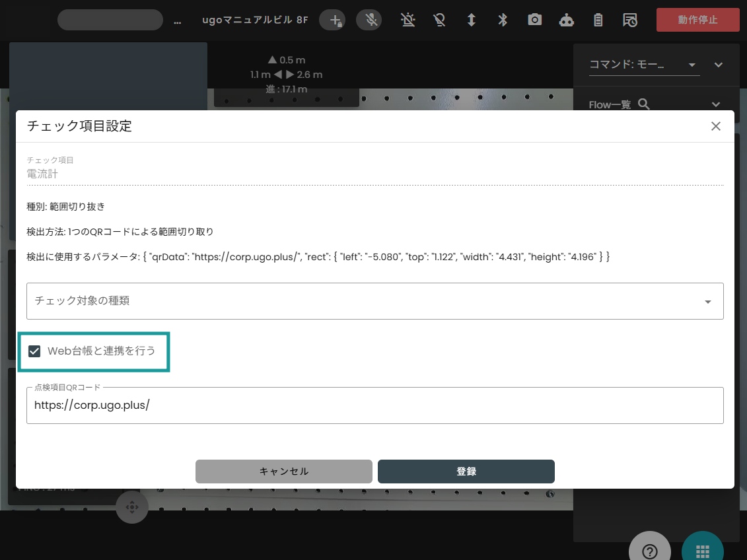The height and width of the screenshot is (560, 747).
Task: Click the 検出方法 description text
Action: (x=120, y=232)
